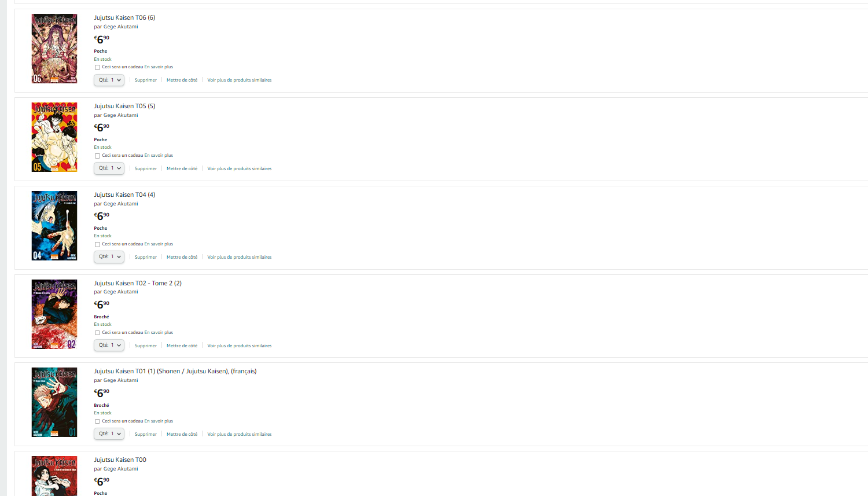View Jujutsu Kaisen T01 cover thumbnail

pyautogui.click(x=54, y=402)
